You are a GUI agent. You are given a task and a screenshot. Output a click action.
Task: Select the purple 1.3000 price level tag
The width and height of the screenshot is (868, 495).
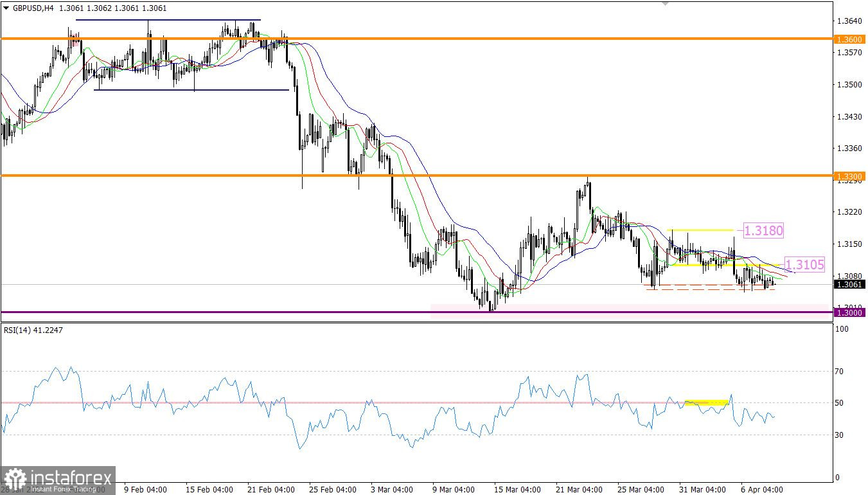(x=849, y=312)
